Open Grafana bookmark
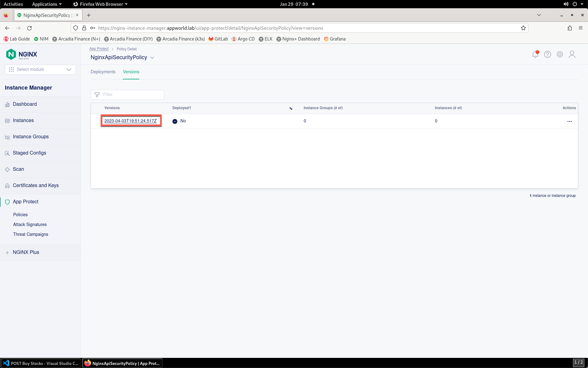Viewport: 588px width, 368px height. pos(335,39)
